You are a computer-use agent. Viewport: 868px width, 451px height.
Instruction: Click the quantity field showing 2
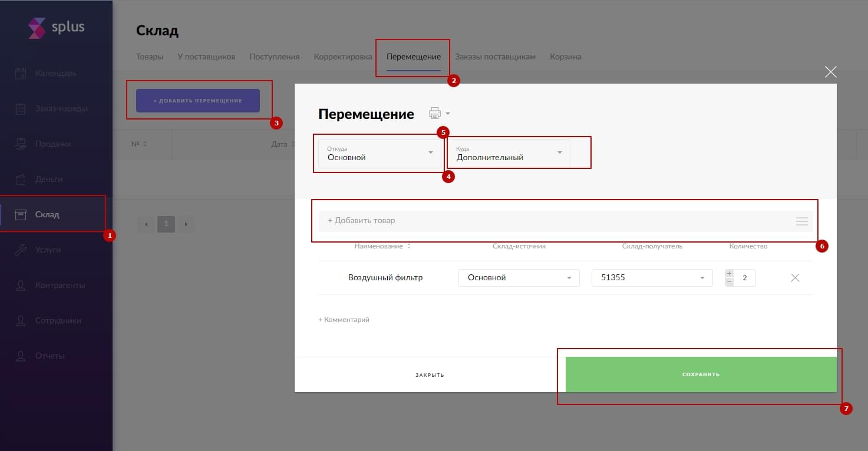coord(745,278)
